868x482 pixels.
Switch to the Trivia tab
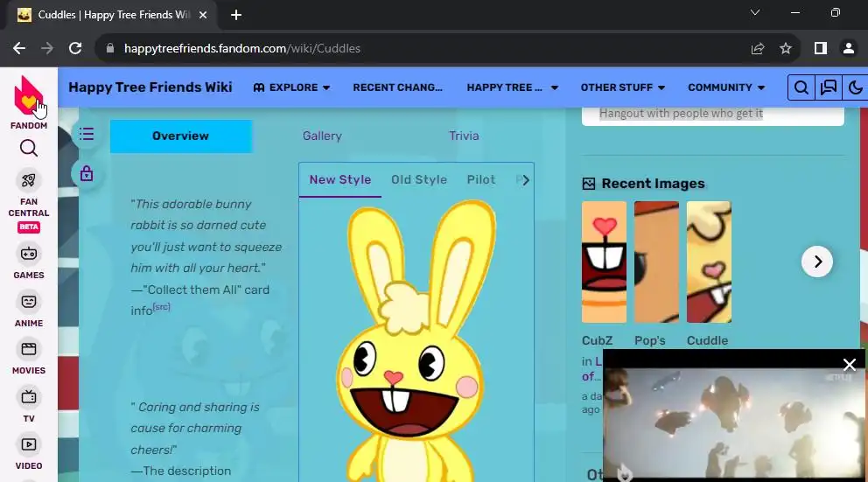(x=464, y=136)
